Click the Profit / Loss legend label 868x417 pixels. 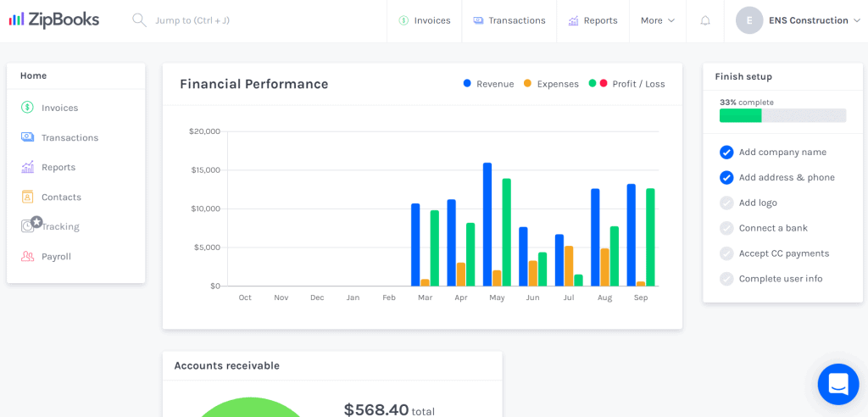pos(639,84)
